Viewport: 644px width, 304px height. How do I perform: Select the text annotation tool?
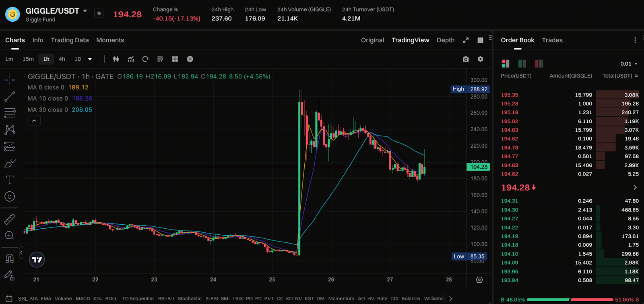[x=10, y=180]
